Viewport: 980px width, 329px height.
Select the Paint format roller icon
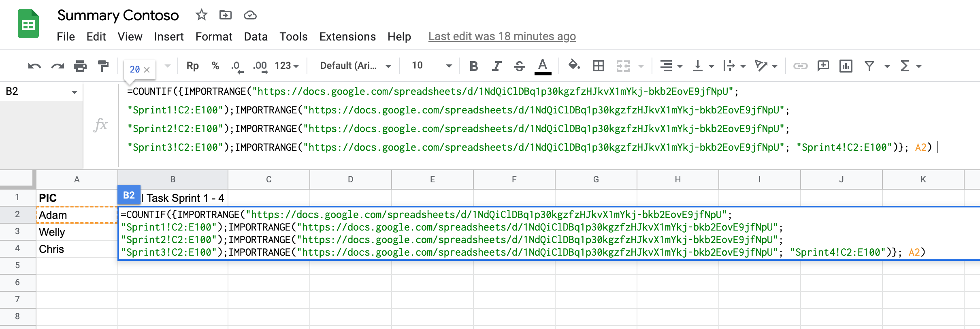[x=103, y=66]
